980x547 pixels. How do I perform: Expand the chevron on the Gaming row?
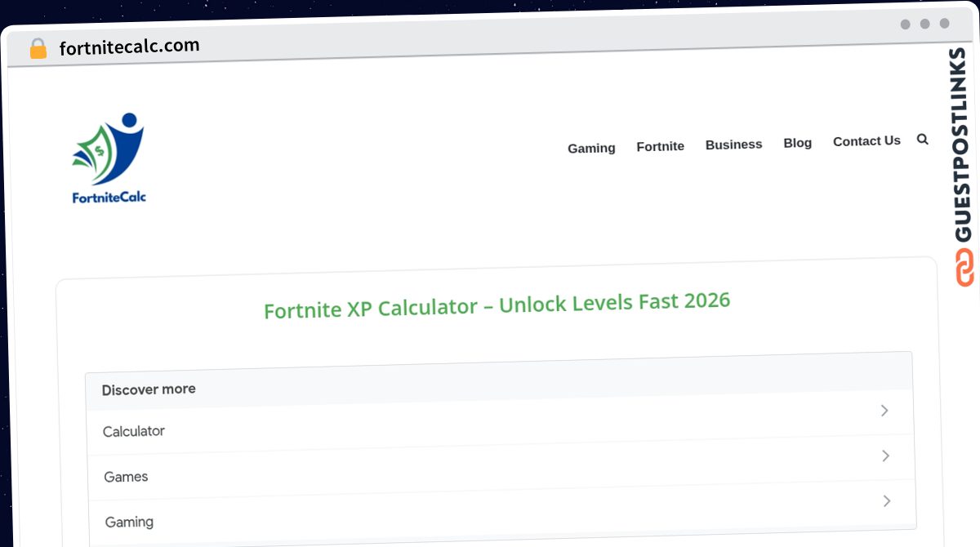coord(887,500)
